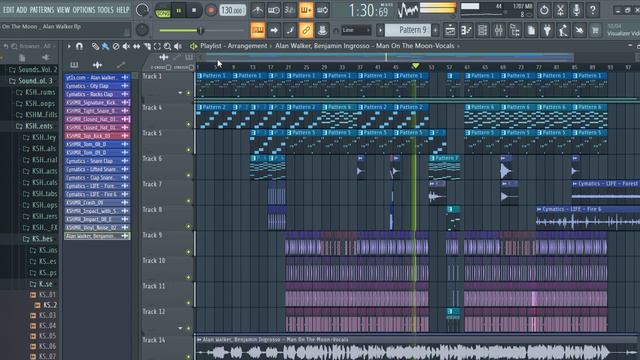Mute Track 5 using its green light
Screen dimensions: 640x360
coord(189,150)
